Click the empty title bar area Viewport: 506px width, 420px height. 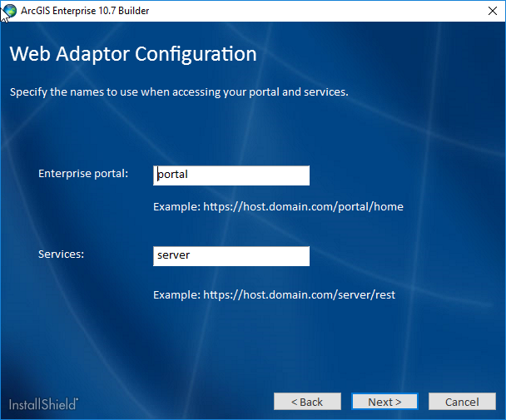(x=316, y=11)
